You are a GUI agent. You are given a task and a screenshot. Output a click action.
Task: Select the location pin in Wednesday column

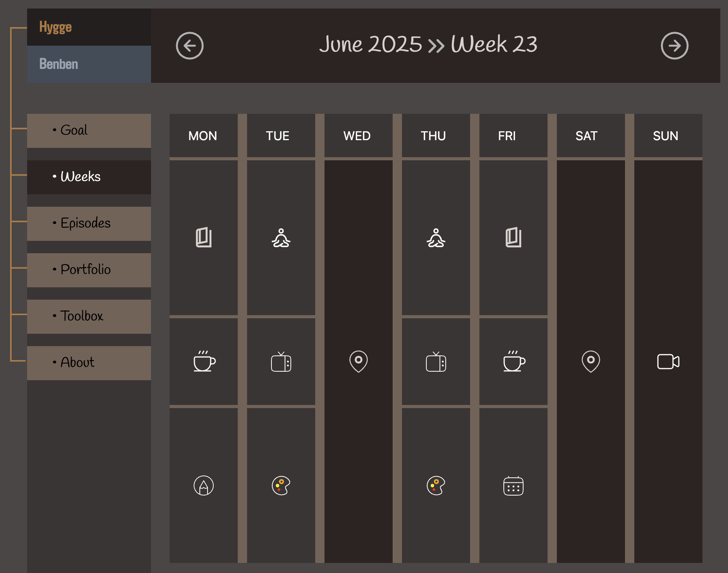(359, 361)
